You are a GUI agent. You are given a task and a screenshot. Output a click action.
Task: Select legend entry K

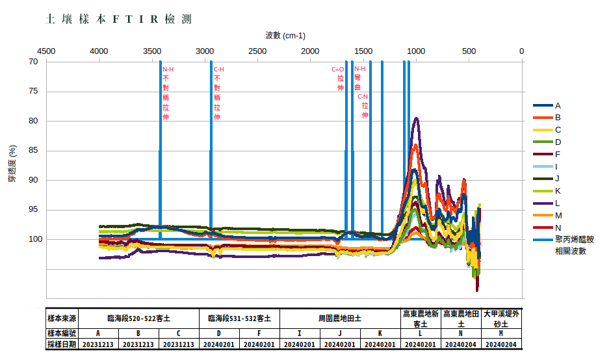coord(547,191)
